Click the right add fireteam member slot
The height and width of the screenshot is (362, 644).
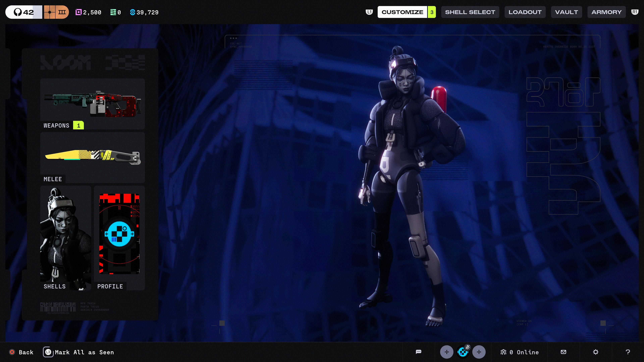479,352
